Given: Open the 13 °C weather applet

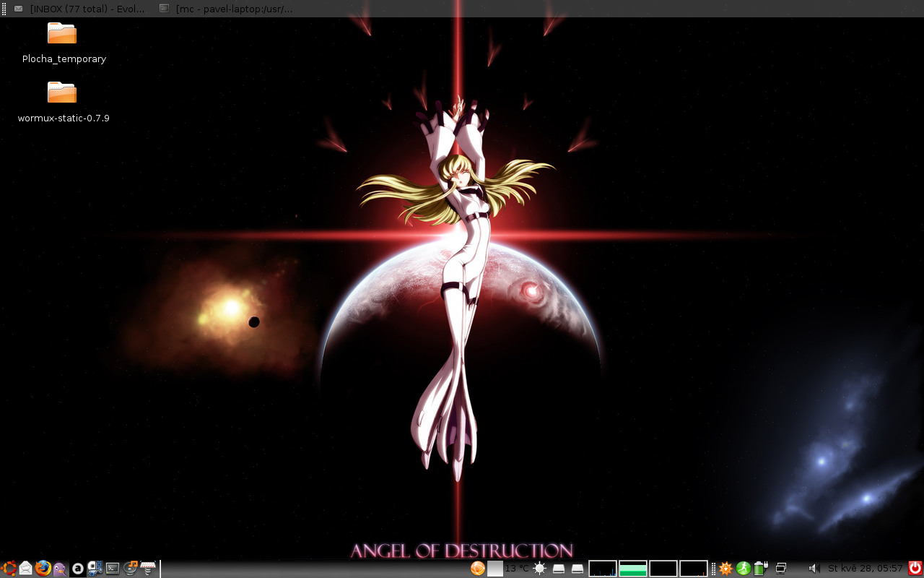Looking at the screenshot, I should tap(517, 569).
